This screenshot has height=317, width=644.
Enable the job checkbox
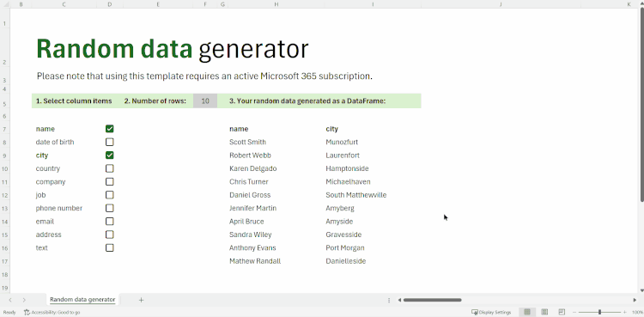[109, 194]
